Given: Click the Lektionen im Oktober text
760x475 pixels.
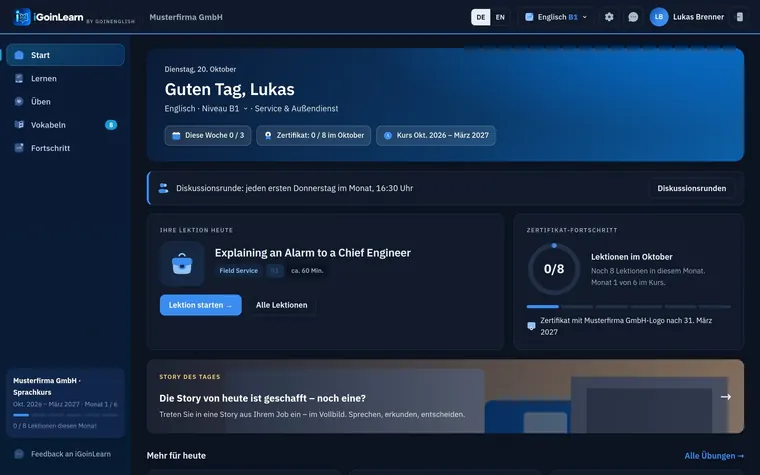Looking at the screenshot, I should click(632, 257).
